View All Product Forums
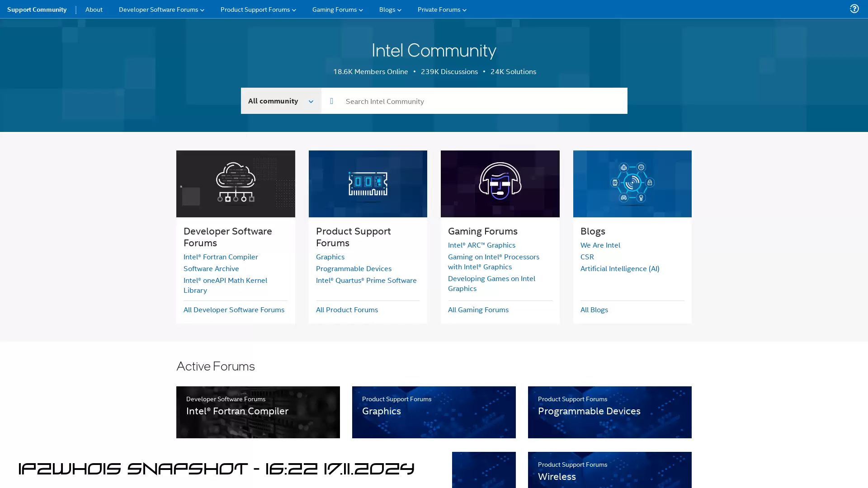 [x=347, y=310]
